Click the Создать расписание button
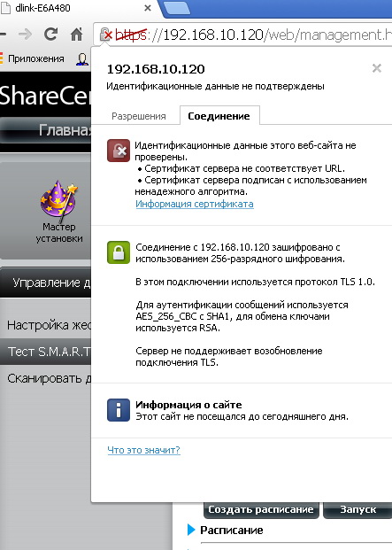The width and height of the screenshot is (392, 550). pos(261,509)
